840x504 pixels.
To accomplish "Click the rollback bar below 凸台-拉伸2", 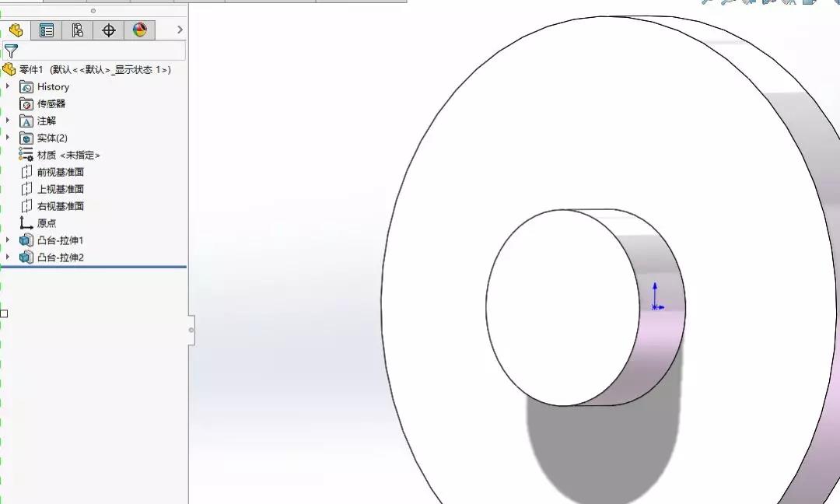I will pos(93,266).
